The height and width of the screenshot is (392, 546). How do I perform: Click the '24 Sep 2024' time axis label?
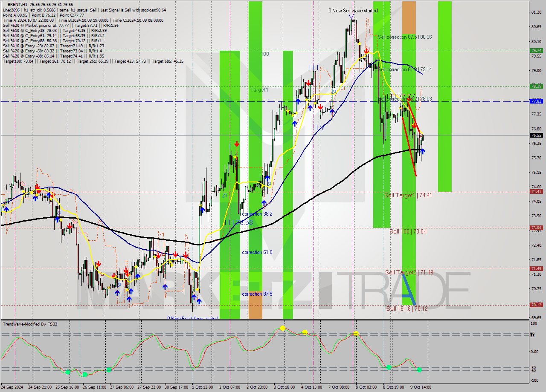coord(12,387)
